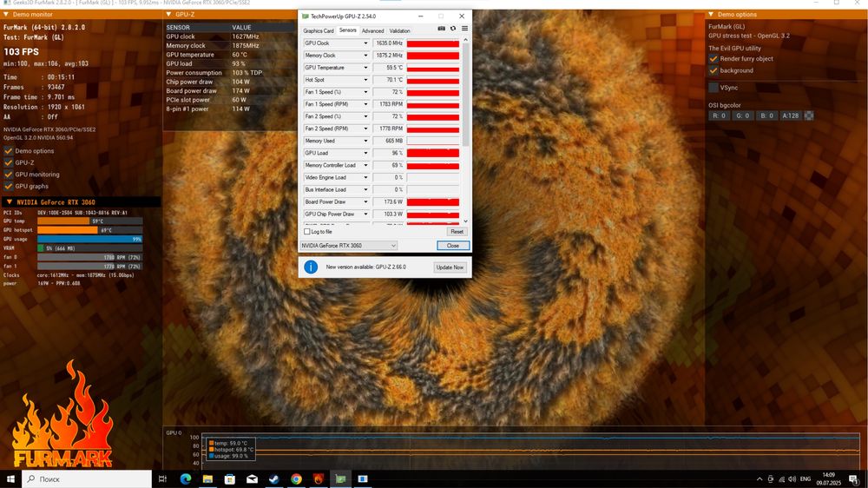Open the volume control in the system tray
The height and width of the screenshot is (488, 868).
792,479
